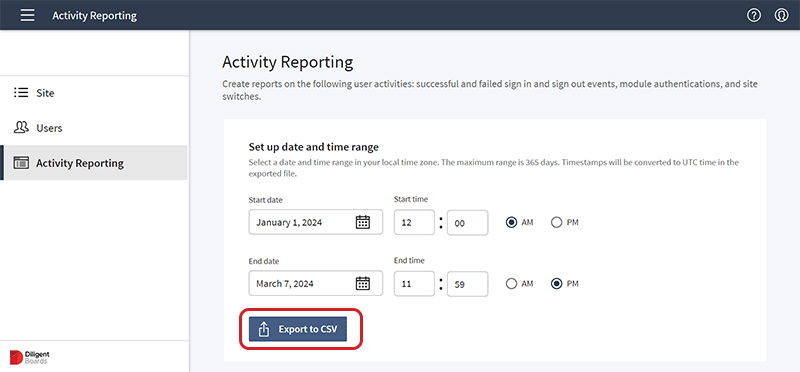
Task: Open the user profile account icon
Action: click(781, 15)
